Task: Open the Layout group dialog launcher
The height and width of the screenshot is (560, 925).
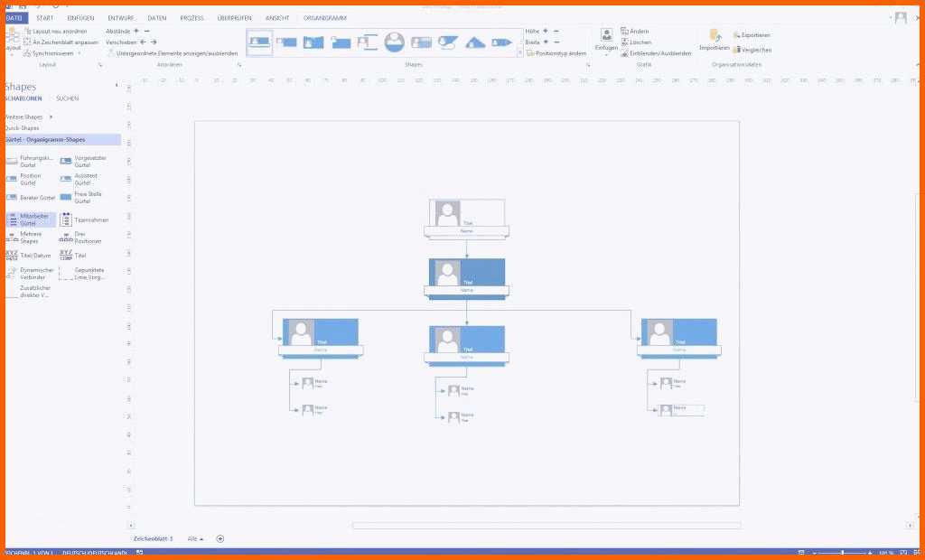Action: pyautogui.click(x=100, y=64)
